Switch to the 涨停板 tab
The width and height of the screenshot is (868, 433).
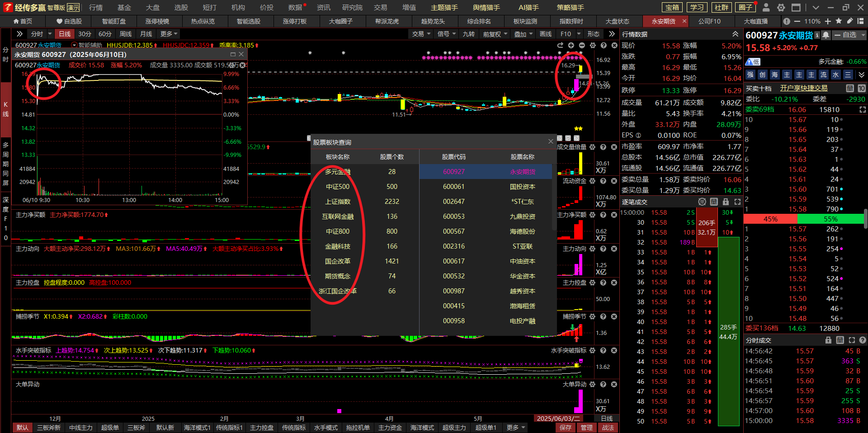click(x=295, y=21)
